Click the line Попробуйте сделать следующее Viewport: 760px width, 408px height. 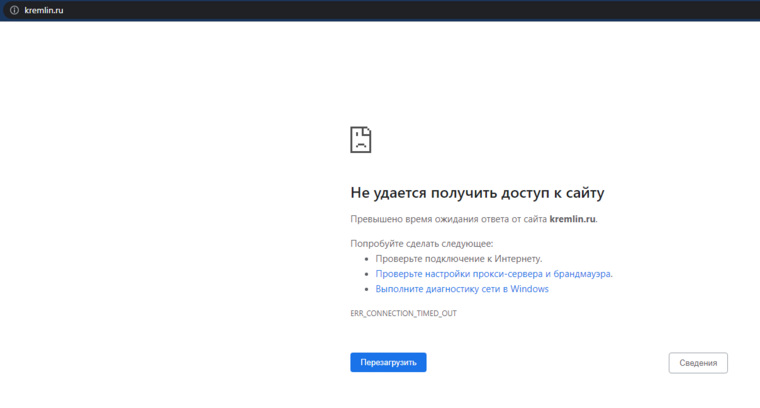[422, 244]
